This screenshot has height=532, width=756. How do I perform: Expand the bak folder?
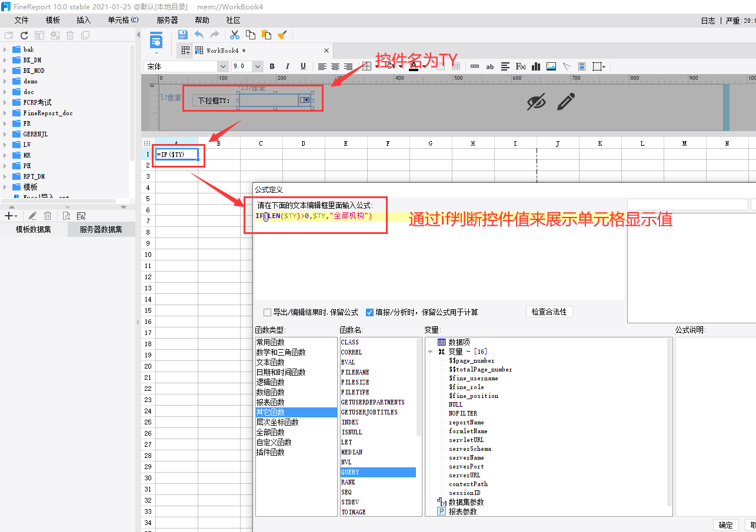(x=5, y=49)
